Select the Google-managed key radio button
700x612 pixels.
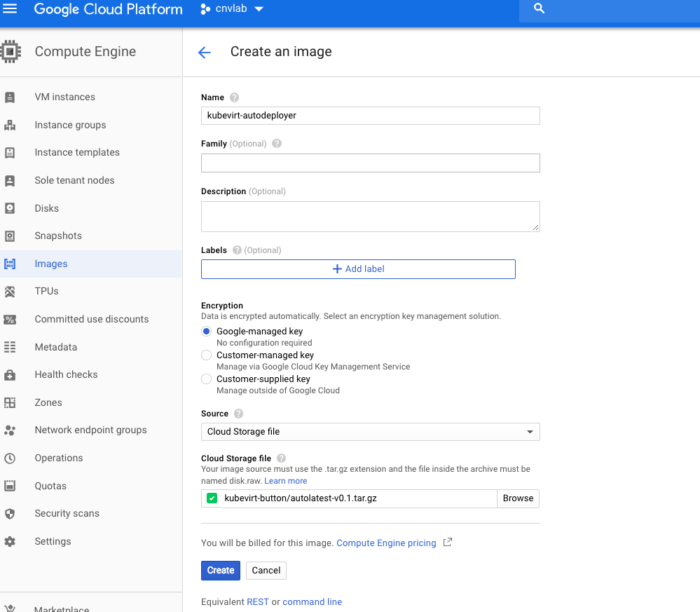(207, 332)
